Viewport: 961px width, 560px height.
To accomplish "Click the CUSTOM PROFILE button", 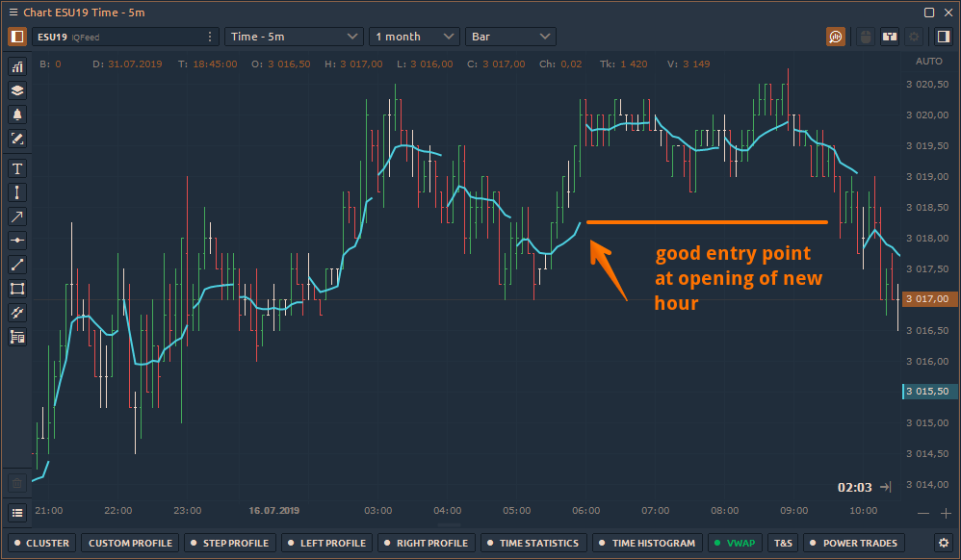I will pyautogui.click(x=130, y=543).
